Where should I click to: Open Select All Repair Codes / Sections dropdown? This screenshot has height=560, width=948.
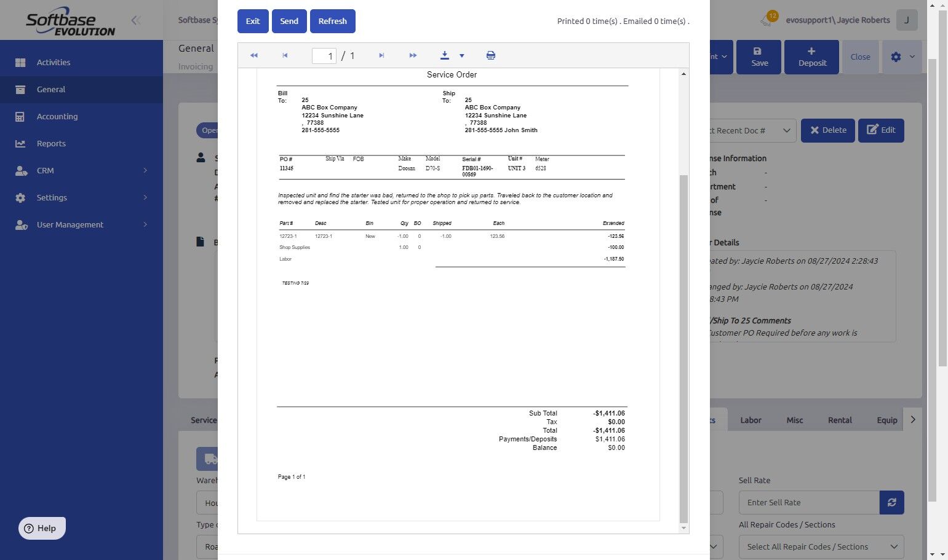[821, 547]
